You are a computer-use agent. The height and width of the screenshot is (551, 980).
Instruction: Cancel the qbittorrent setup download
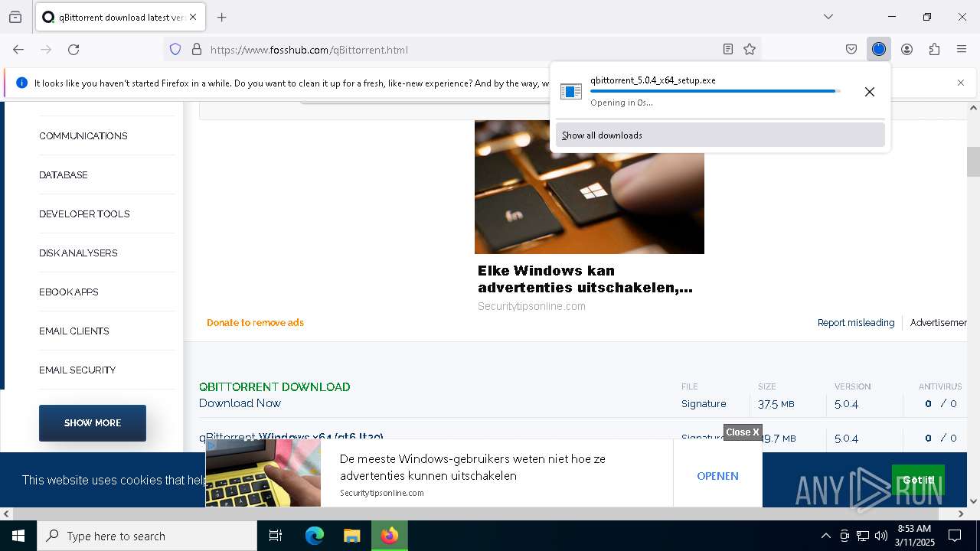[870, 92]
